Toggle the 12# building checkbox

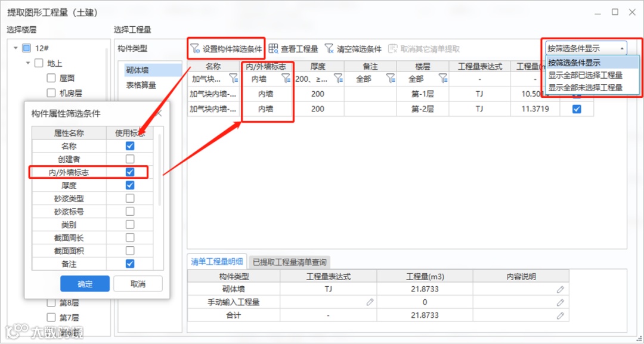tap(26, 48)
